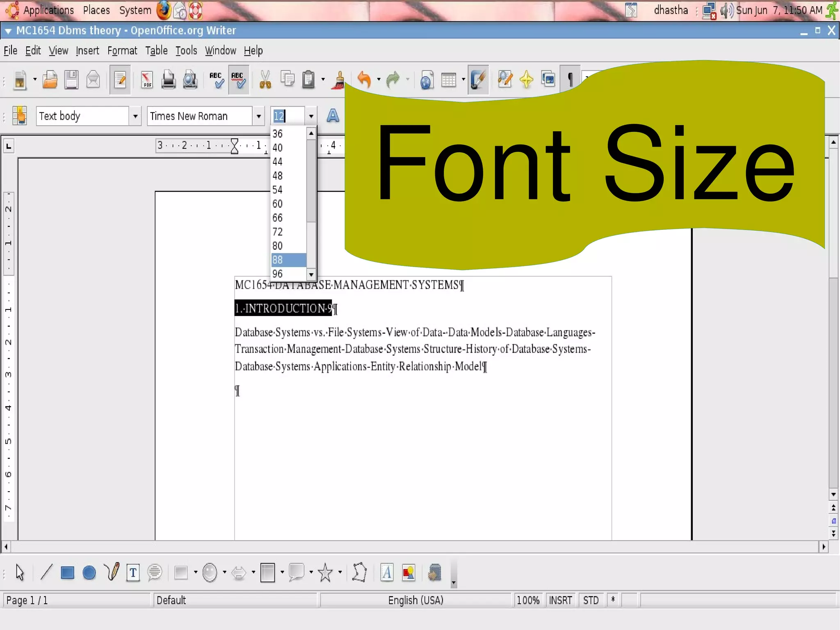Viewport: 840px width, 630px height.
Task: Click the 100% zoom status field
Action: (528, 600)
